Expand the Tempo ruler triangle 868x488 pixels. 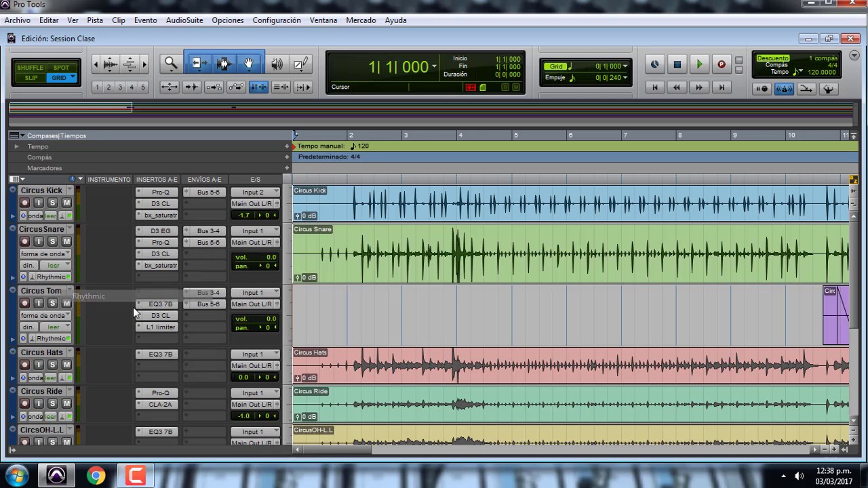[16, 146]
